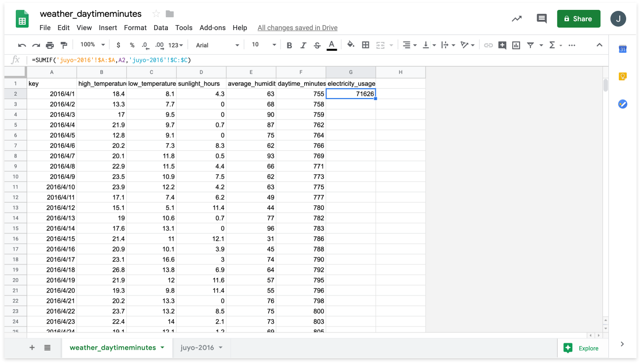Open the View menu

(x=84, y=28)
